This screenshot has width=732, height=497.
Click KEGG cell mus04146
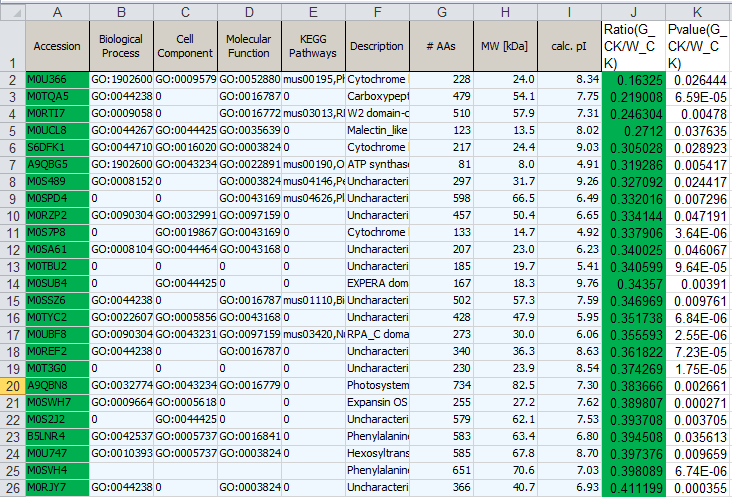pos(313,182)
